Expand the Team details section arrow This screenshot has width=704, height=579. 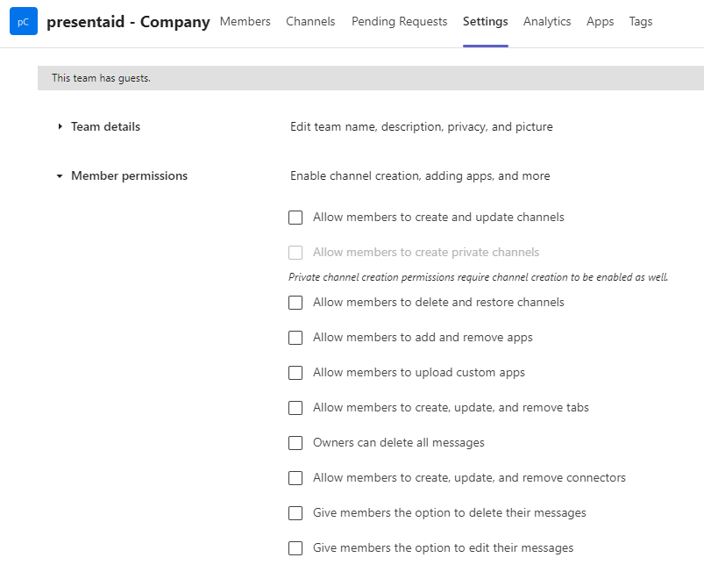[60, 127]
